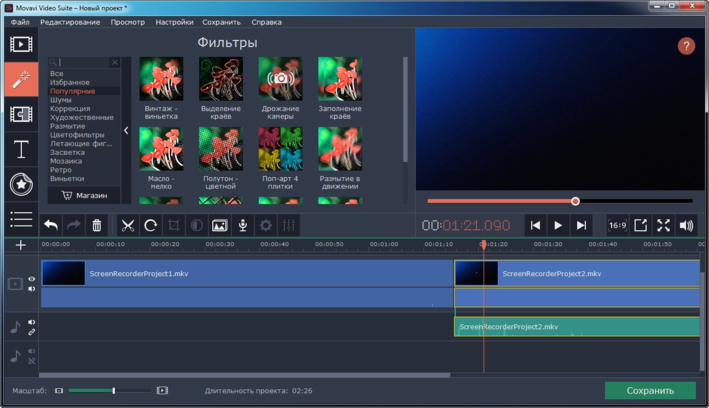Undo the last action
Screen dimensions: 709x408
click(x=51, y=225)
